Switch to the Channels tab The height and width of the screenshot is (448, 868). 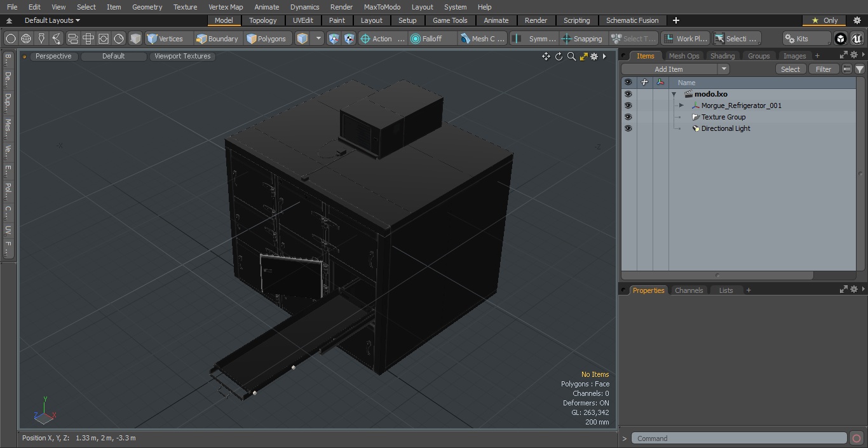pos(689,290)
